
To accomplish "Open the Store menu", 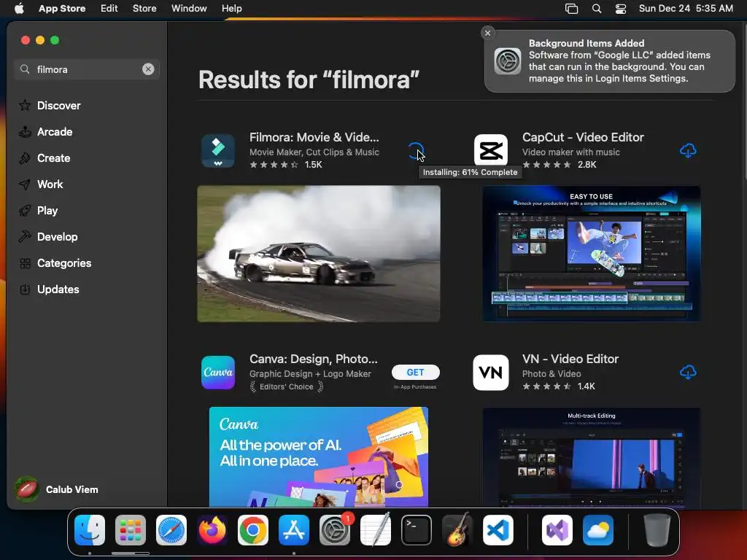I will (144, 8).
